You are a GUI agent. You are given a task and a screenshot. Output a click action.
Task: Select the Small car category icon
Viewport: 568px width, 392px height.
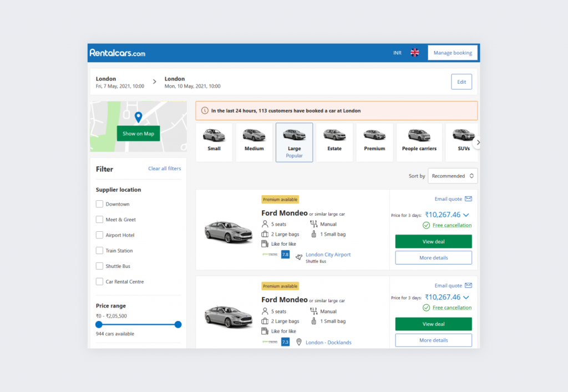click(214, 134)
